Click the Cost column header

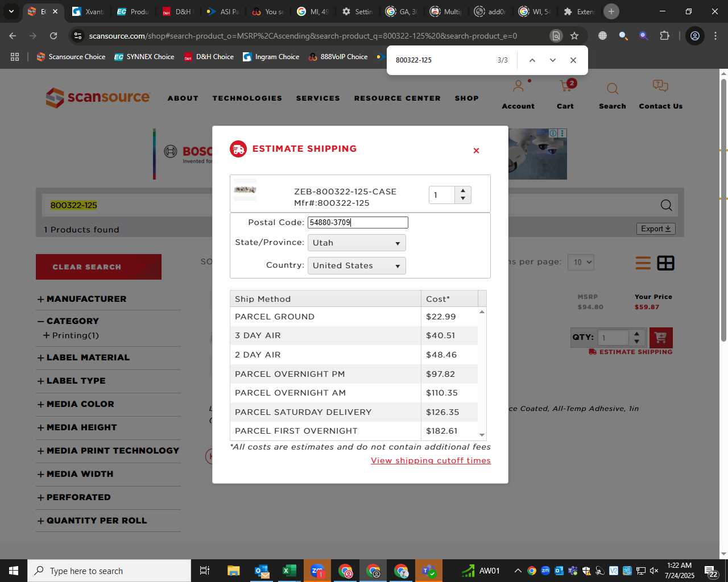tap(449, 299)
